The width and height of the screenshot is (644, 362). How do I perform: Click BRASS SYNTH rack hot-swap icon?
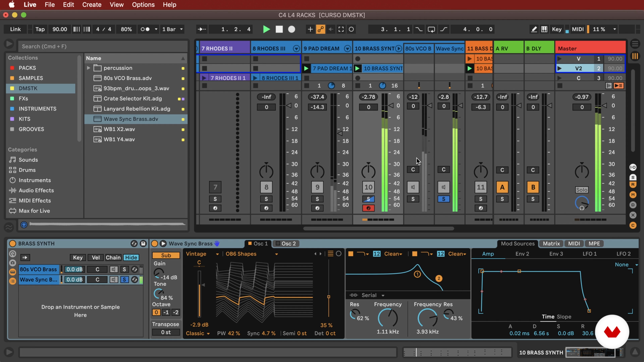point(134,244)
